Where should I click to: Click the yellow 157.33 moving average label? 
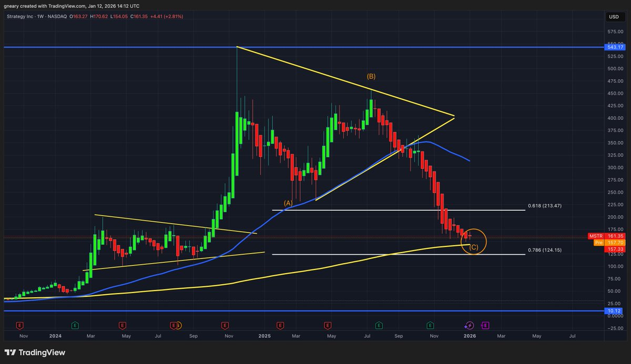click(615, 249)
